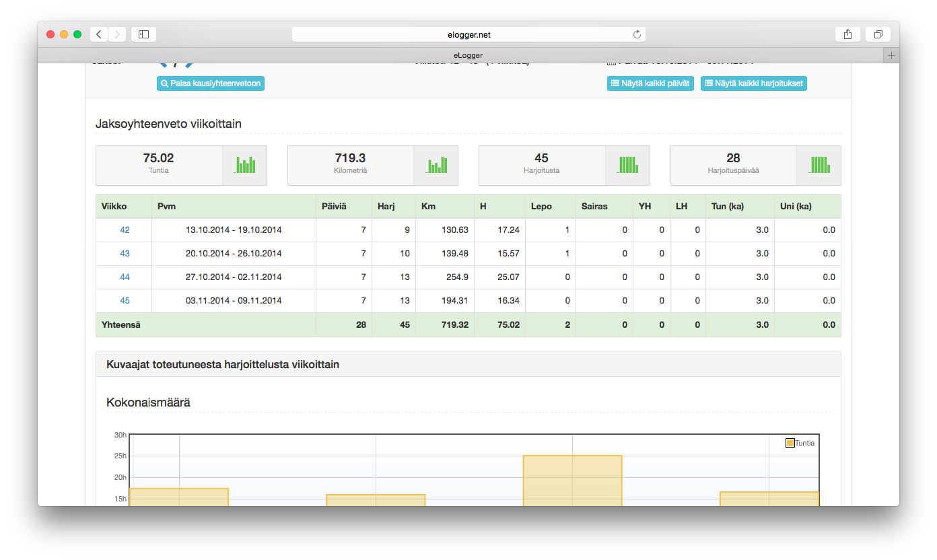Click the Yhteensä totals row label
This screenshot has height=560, width=937.
[x=121, y=325]
